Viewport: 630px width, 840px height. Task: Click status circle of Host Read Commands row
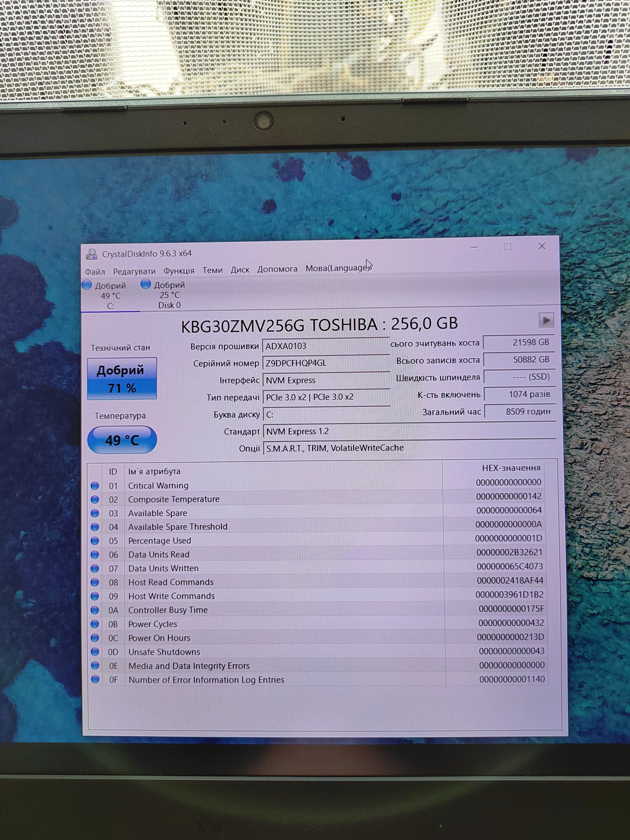tap(95, 582)
